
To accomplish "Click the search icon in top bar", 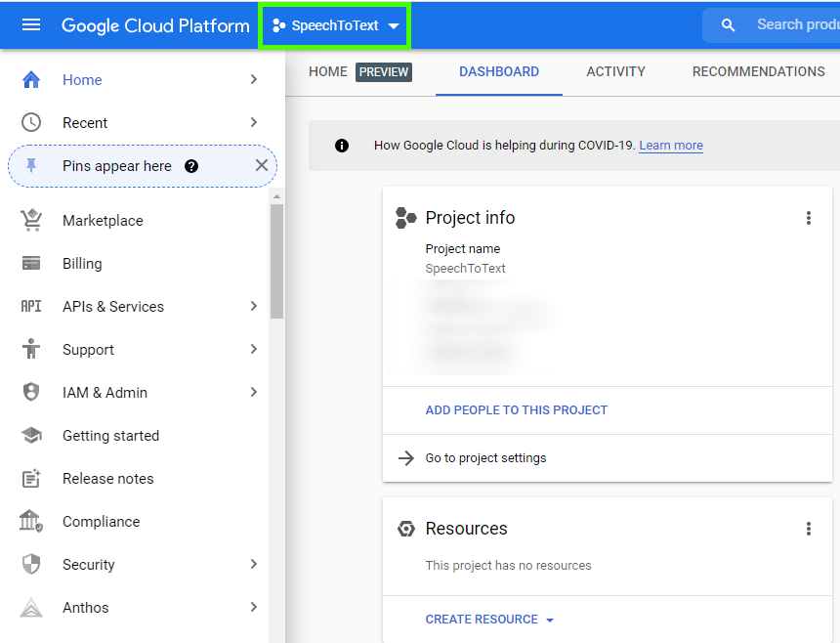I will [728, 24].
